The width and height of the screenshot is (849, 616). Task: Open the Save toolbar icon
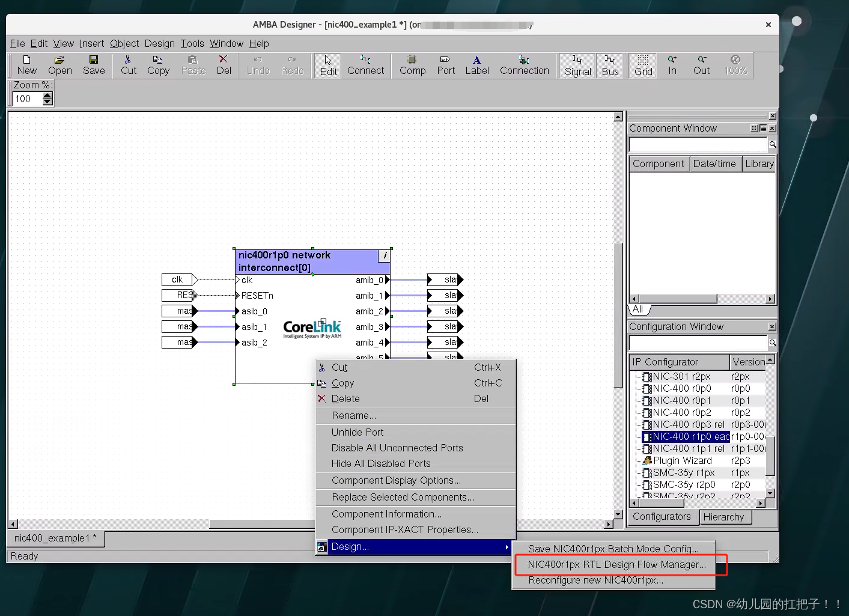point(94,64)
